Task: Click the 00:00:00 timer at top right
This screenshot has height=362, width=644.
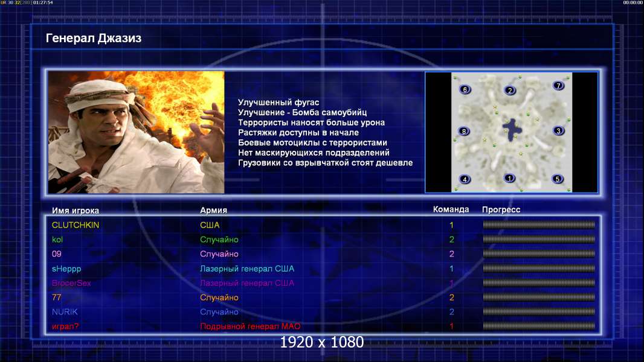Action: coord(633,2)
